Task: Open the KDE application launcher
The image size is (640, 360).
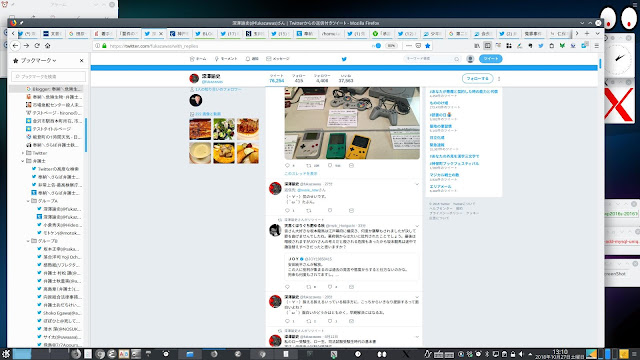Action: tap(6, 354)
